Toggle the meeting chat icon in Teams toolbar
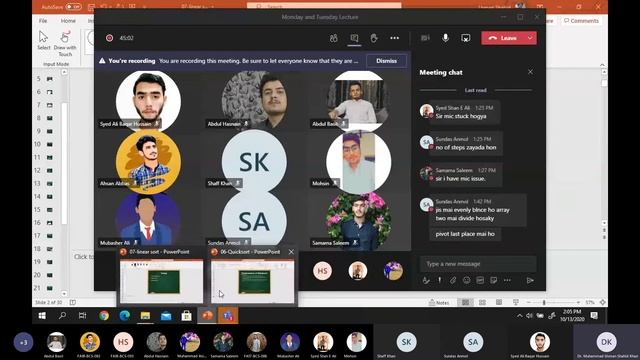Screen dimensions: 640x360 point(354,38)
